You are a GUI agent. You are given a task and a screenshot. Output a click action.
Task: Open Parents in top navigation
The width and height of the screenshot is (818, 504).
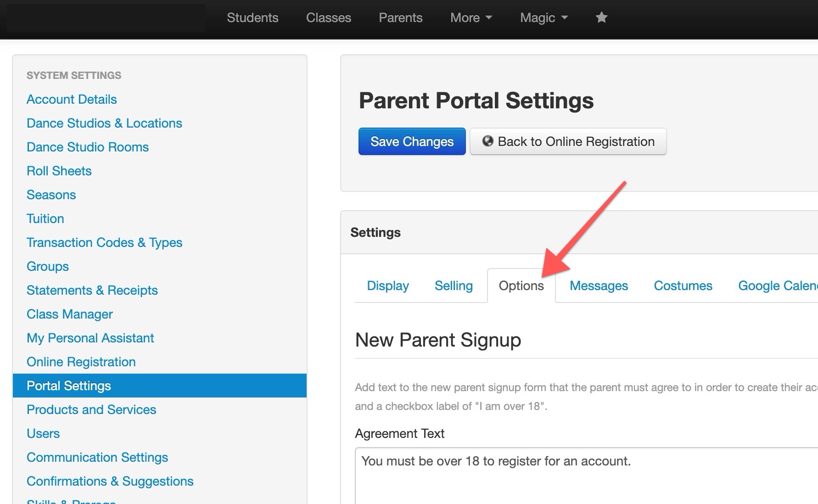(401, 17)
